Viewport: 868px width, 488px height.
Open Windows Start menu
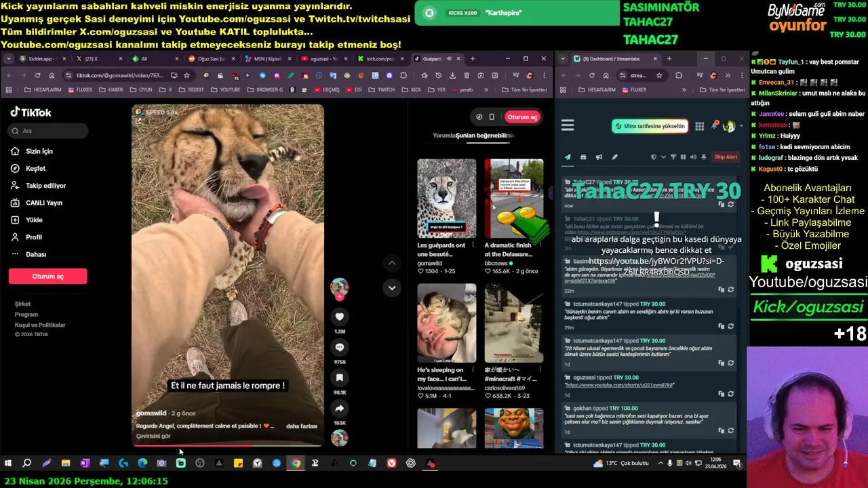click(8, 464)
